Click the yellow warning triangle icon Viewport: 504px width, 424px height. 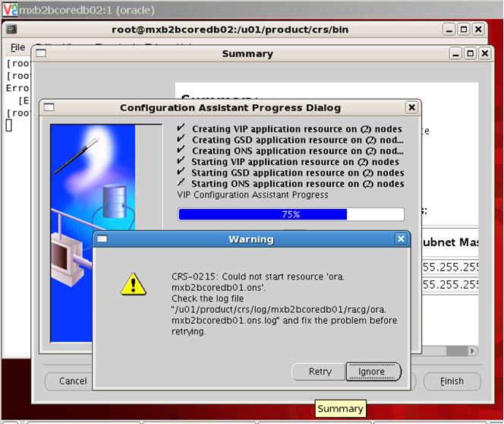134,284
